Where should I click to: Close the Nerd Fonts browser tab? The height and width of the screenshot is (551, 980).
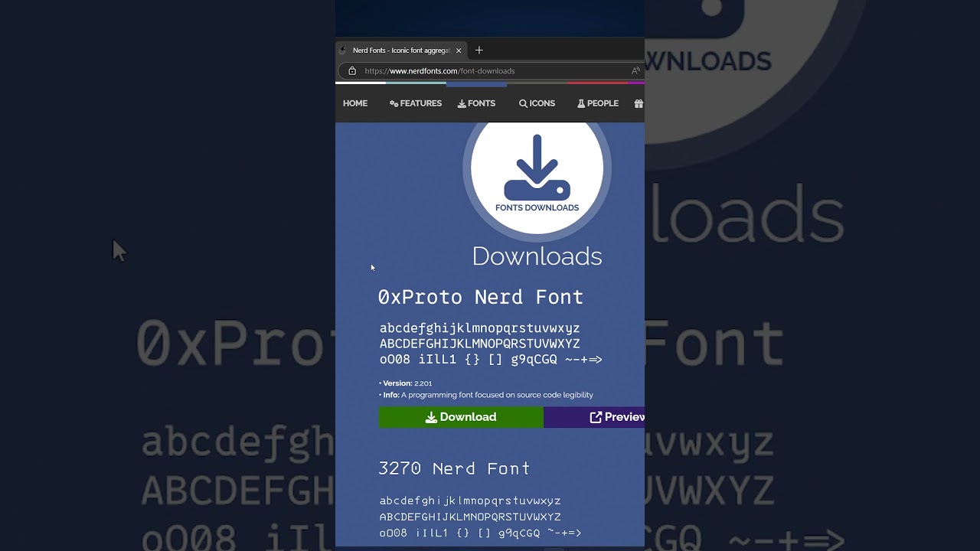[459, 51]
